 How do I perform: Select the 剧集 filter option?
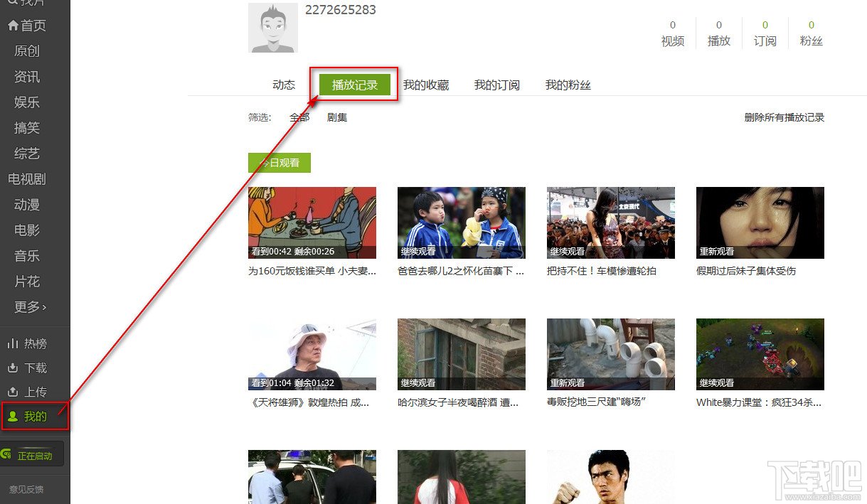(x=336, y=117)
